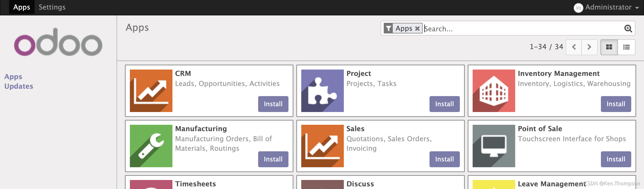This screenshot has width=644, height=189.
Task: Remove the Apps search filter
Action: point(417,28)
